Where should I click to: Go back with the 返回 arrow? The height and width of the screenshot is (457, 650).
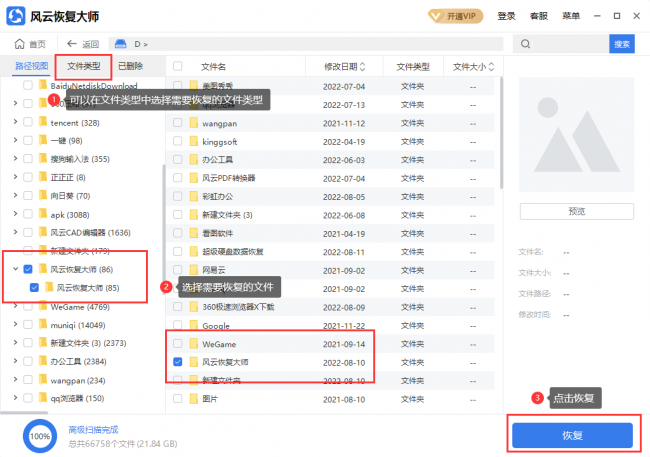point(72,44)
